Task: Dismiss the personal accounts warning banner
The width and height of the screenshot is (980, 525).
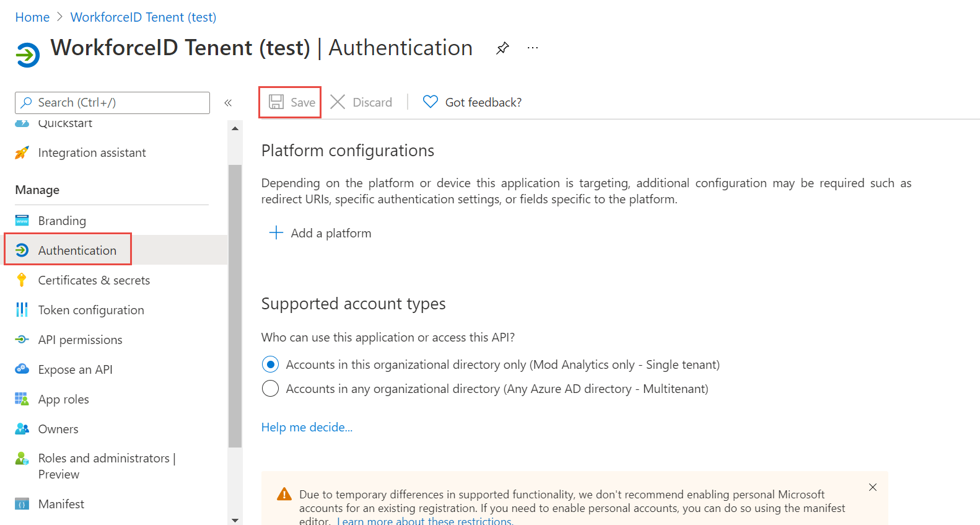Action: coord(873,487)
